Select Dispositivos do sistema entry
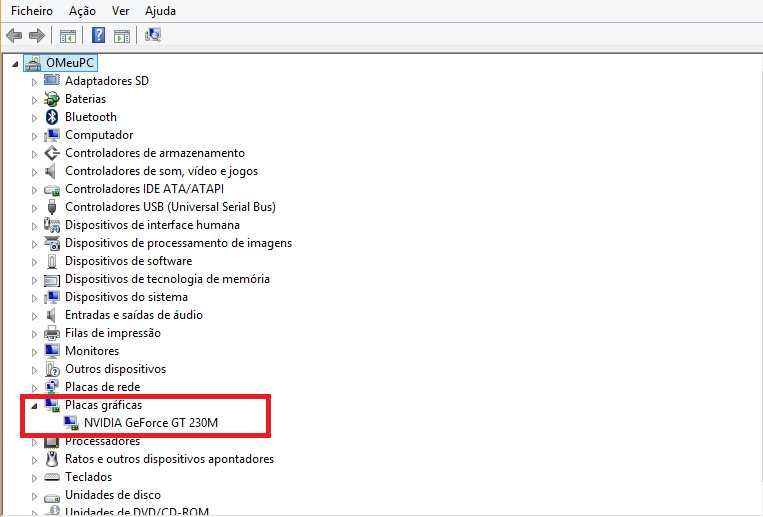This screenshot has width=763, height=517. pos(127,297)
